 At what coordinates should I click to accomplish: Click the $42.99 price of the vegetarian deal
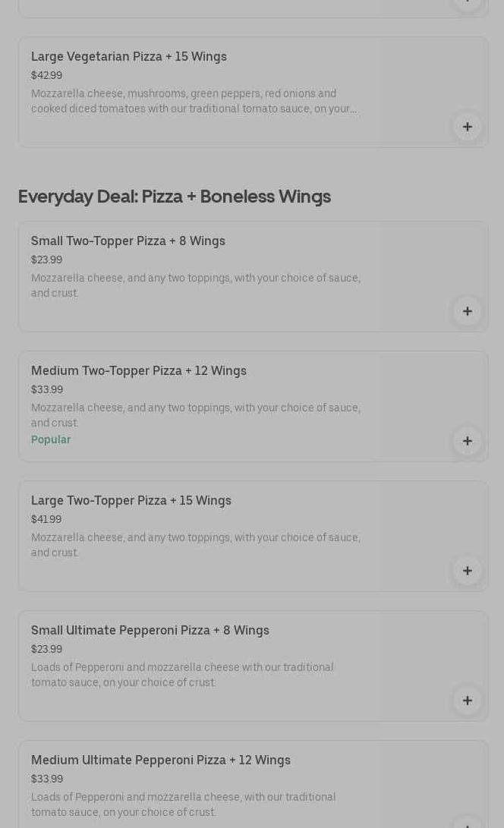46,76
